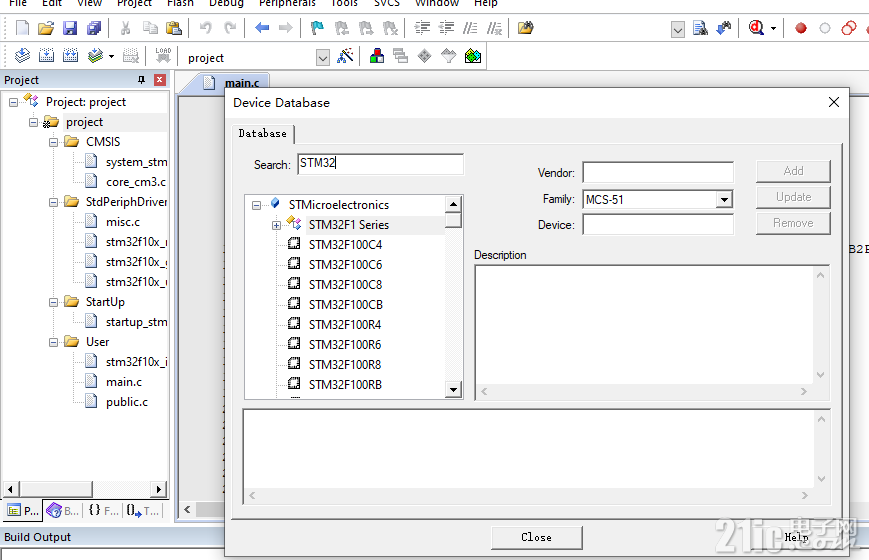Collapse the CMSIS folder

53,142
